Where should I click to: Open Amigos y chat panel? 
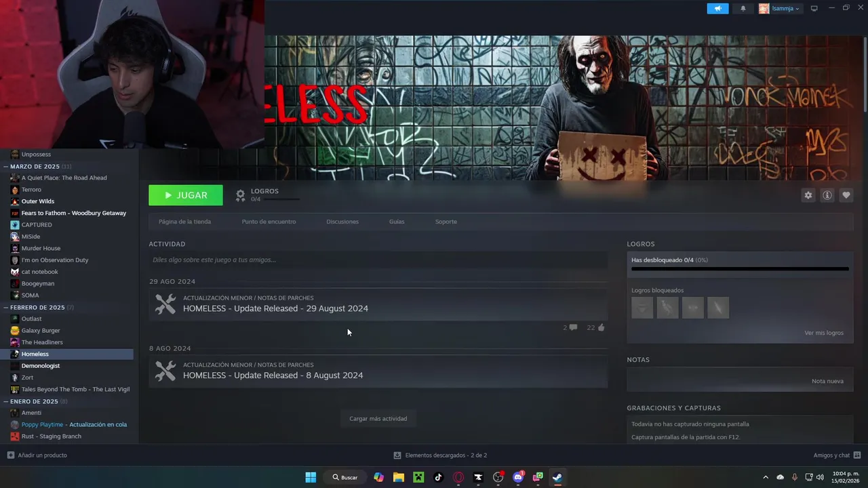[837, 455]
